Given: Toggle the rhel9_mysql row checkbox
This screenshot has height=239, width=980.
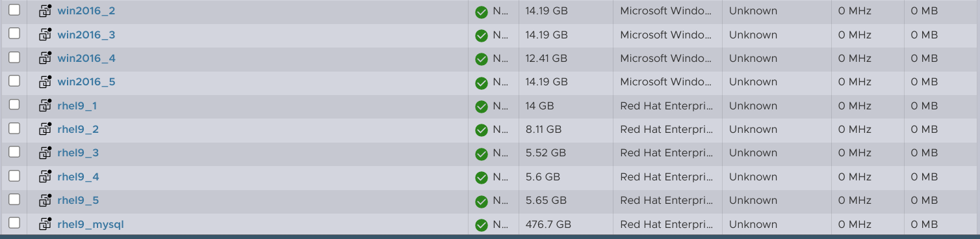Looking at the screenshot, I should click(x=14, y=223).
